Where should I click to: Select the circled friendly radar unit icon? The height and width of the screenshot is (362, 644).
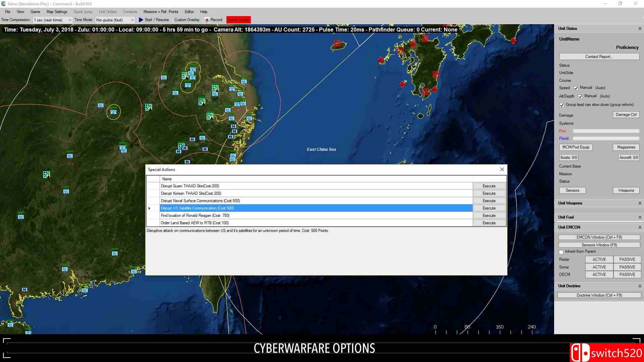pyautogui.click(x=113, y=112)
